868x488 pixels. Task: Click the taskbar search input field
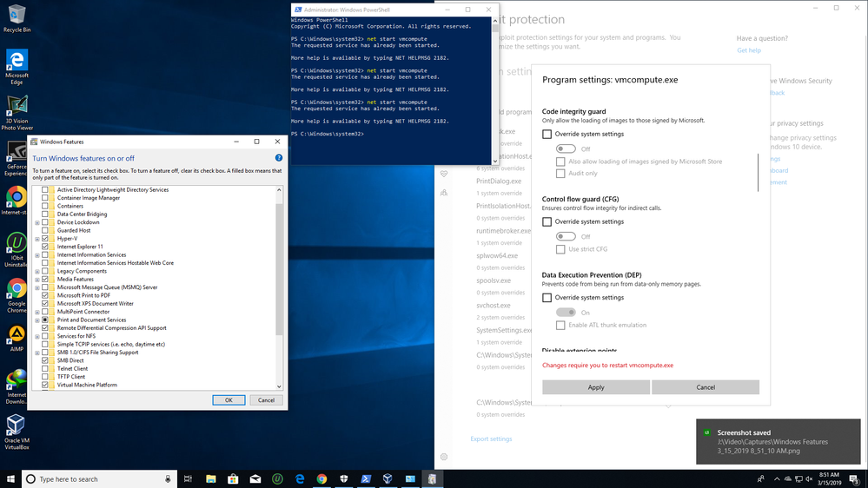[100, 479]
